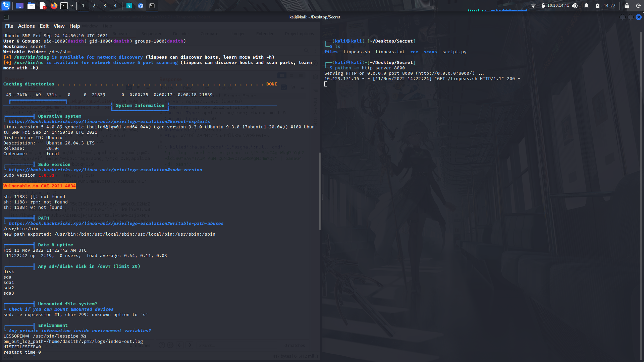Launch Firefox from the taskbar

pos(54,6)
